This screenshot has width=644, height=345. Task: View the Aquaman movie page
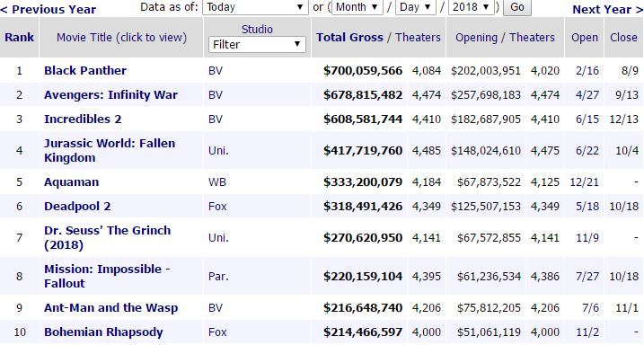(x=72, y=182)
